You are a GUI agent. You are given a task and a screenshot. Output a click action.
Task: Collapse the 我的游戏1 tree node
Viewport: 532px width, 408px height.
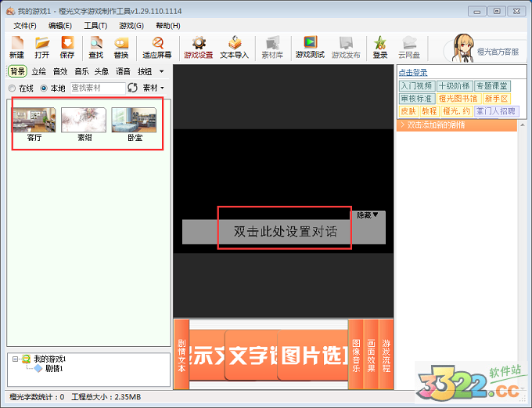tap(15, 359)
